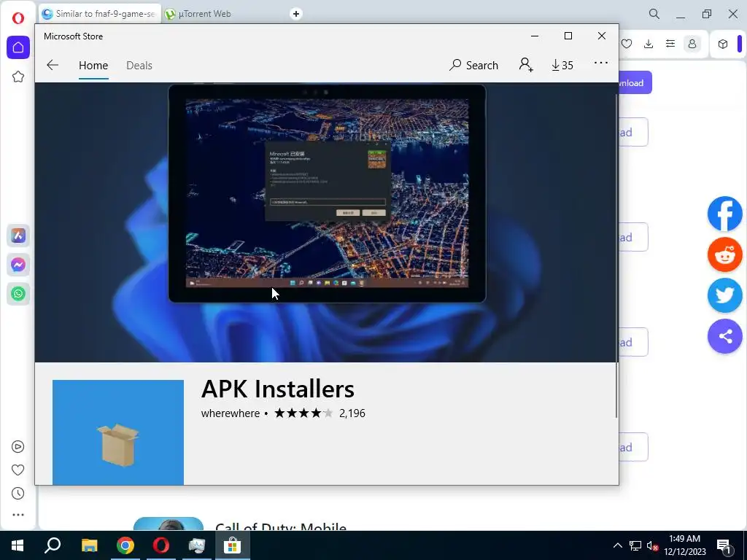
Task: Go back using the Store back arrow
Action: [53, 65]
